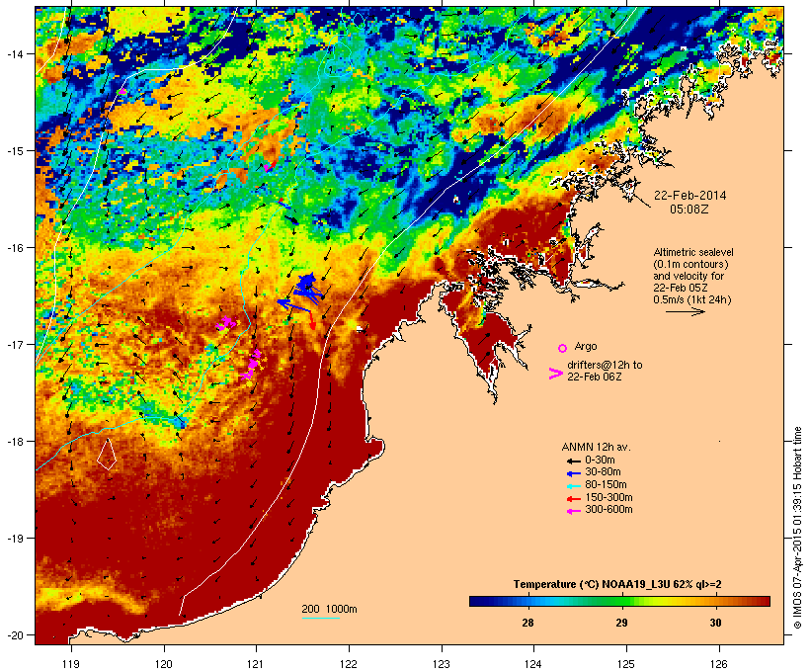This screenshot has height=672, width=810.
Task: Click the '200 1000m' contour label
Action: coord(329,609)
